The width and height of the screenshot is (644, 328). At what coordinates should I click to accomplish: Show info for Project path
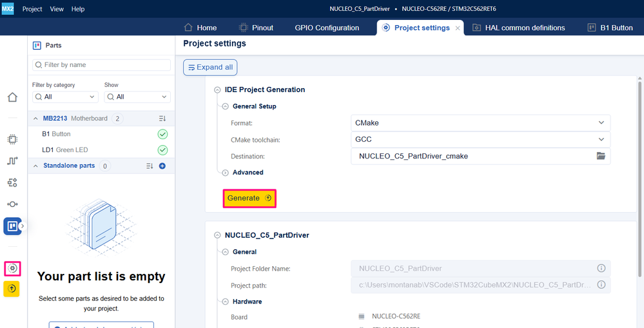(x=601, y=284)
